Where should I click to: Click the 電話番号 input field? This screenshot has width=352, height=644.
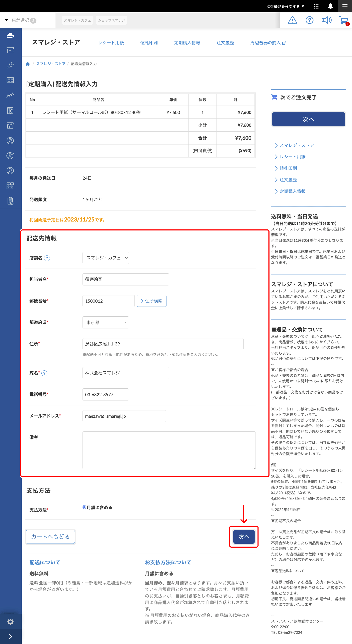(106, 394)
